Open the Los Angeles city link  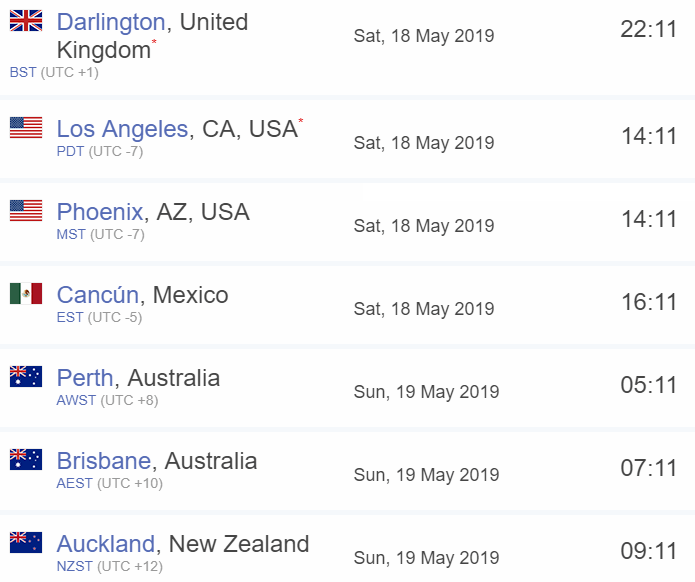click(x=122, y=129)
